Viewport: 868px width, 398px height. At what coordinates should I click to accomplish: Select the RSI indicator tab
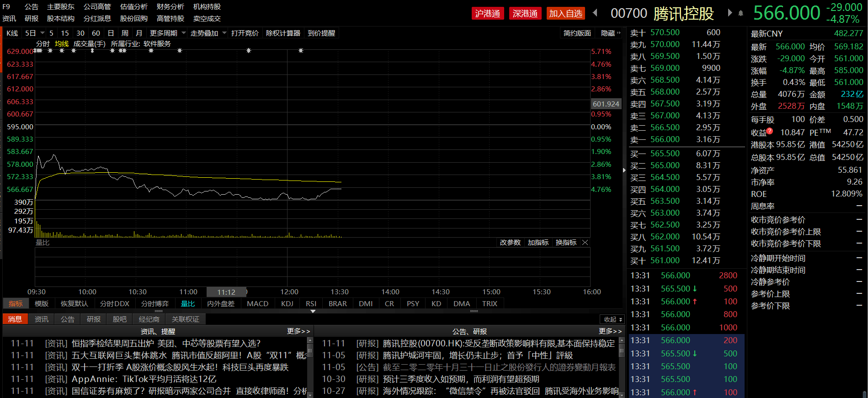click(311, 304)
